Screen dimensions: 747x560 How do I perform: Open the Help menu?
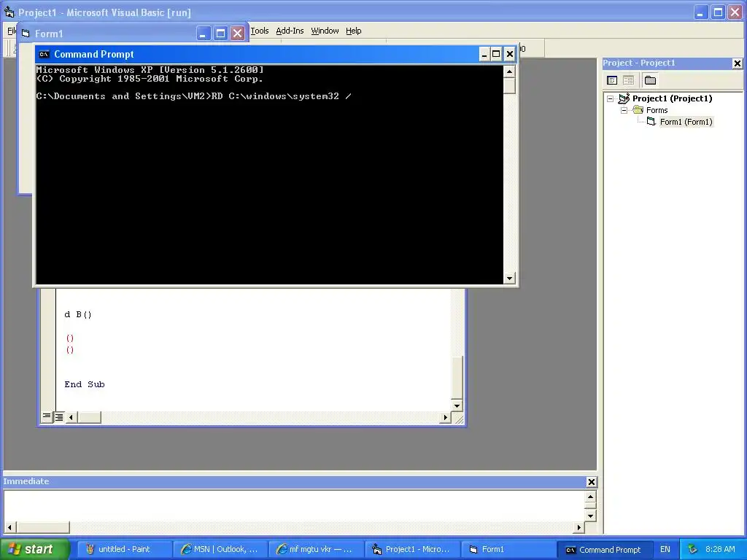click(x=354, y=31)
